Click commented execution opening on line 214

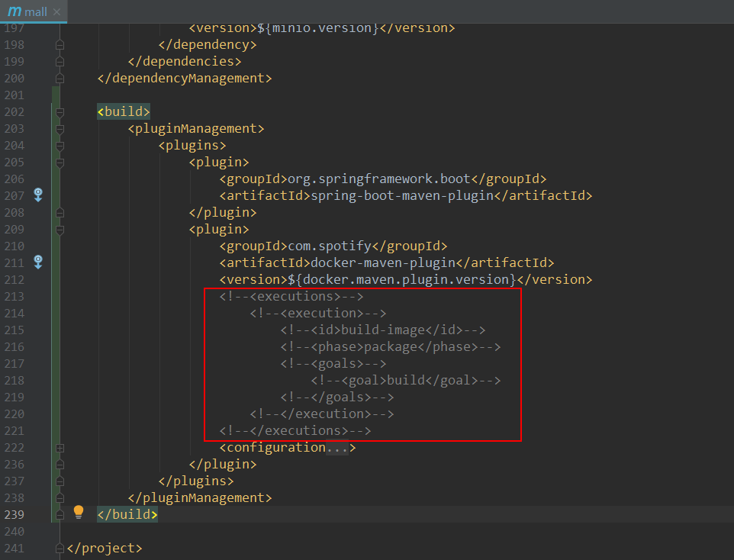[318, 314]
